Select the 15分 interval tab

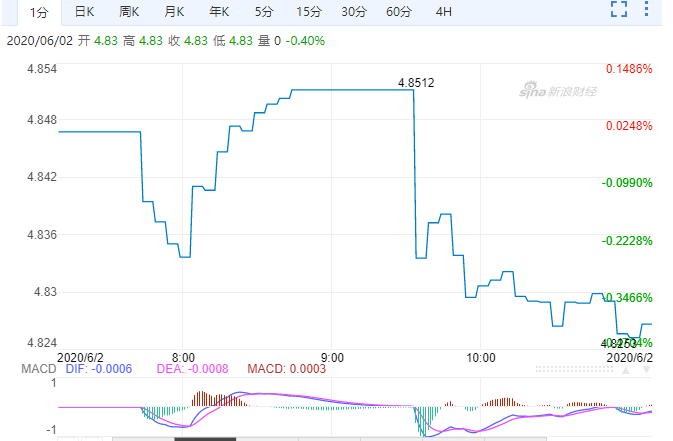[308, 12]
